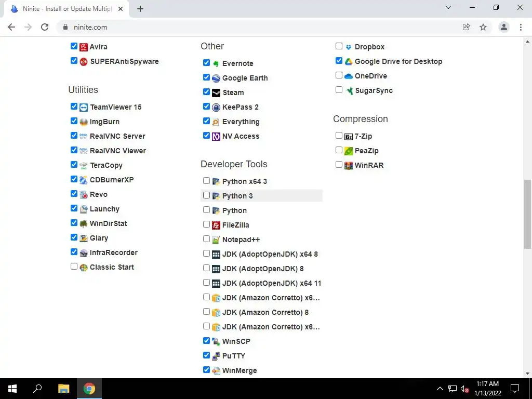Open Windows taskbar search
Image resolution: width=532 pixels, height=399 pixels.
pyautogui.click(x=37, y=389)
